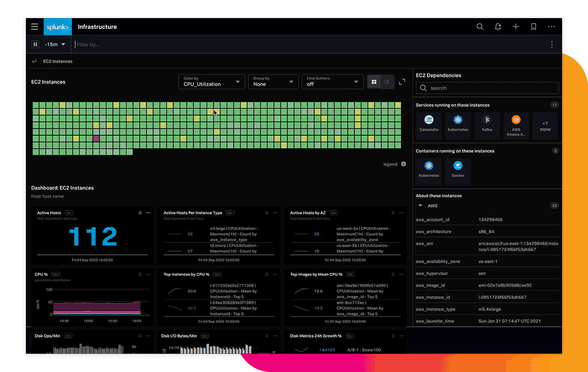The image size is (588, 372).
Task: Click the back arrow beside EC2 Instances
Action: click(x=34, y=61)
